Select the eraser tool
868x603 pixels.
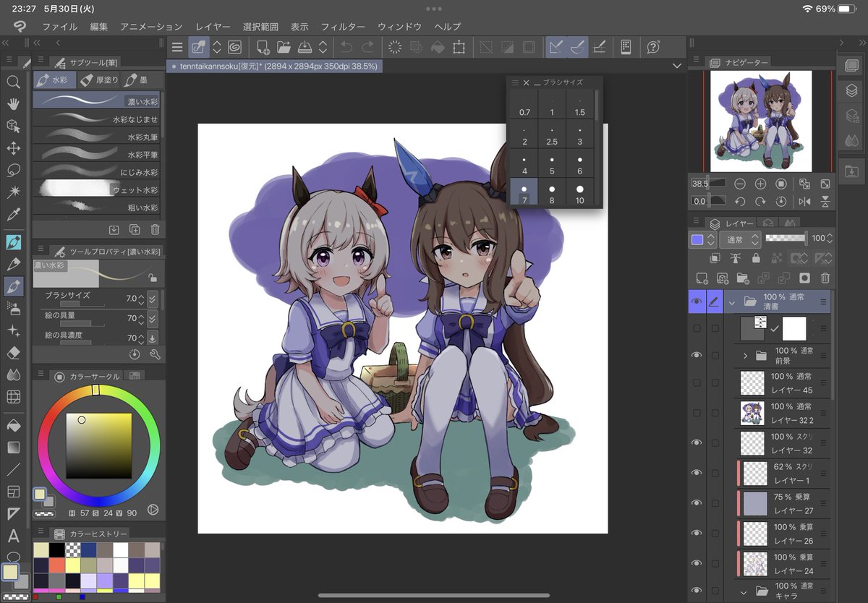pyautogui.click(x=13, y=353)
